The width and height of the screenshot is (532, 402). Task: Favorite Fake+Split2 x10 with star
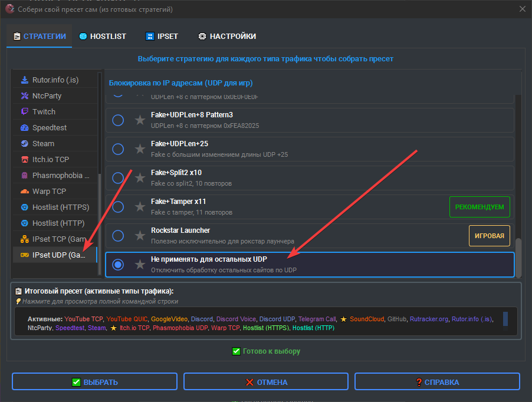point(140,177)
